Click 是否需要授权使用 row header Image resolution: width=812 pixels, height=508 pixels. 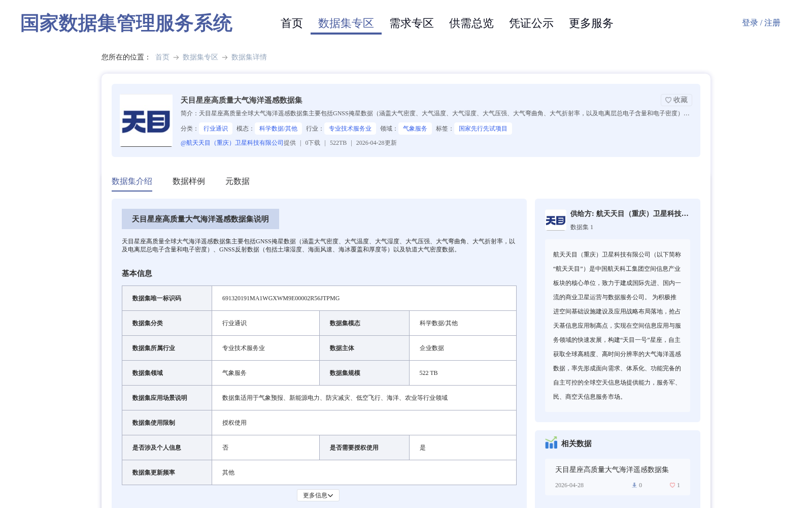coord(364,448)
